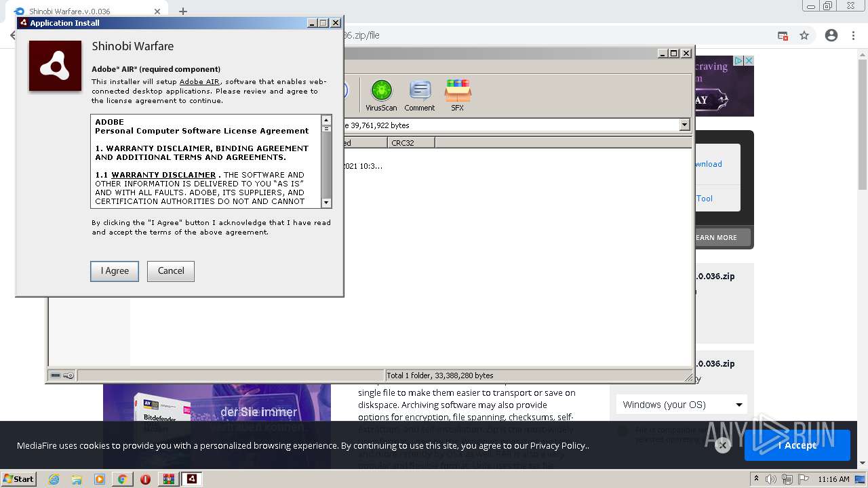The width and height of the screenshot is (868, 488).
Task: Bookmark this page with the star icon
Action: 804,35
